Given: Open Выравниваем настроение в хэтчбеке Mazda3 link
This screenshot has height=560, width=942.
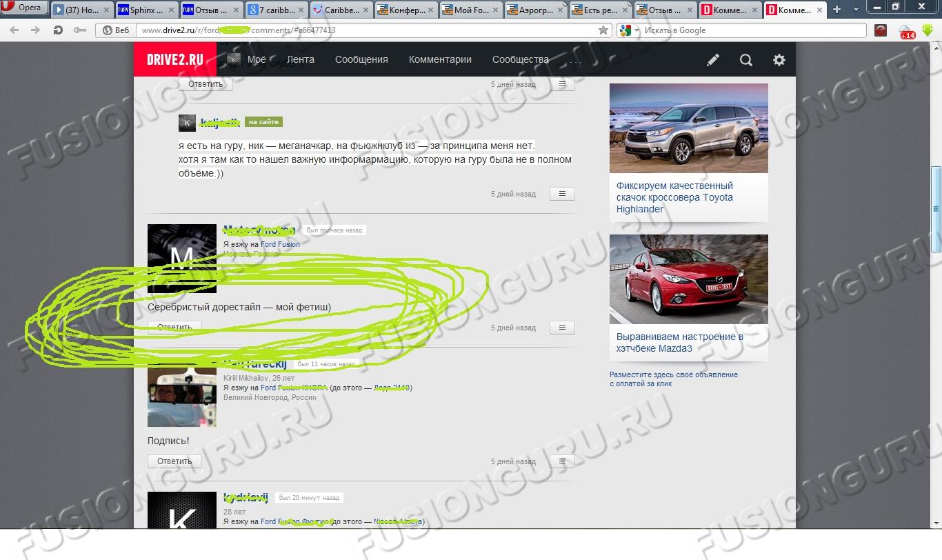Looking at the screenshot, I should click(680, 343).
